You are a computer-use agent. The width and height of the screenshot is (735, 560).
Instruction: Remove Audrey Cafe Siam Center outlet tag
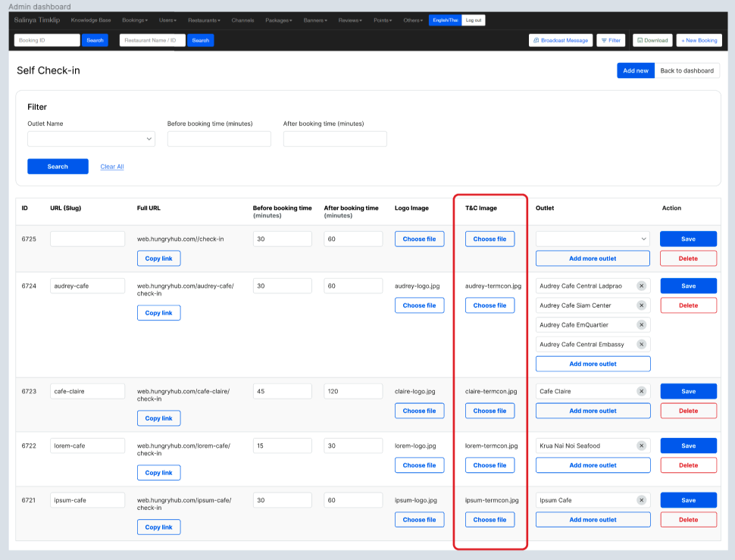pos(641,305)
